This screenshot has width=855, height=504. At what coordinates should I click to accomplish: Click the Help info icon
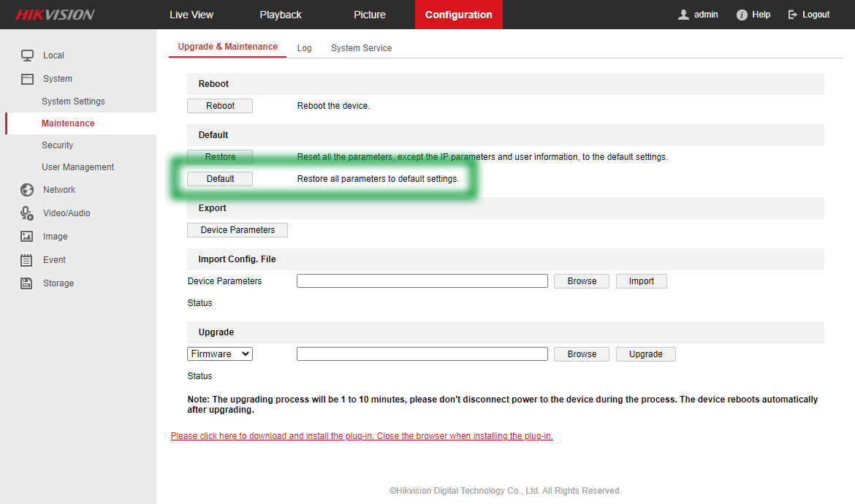tap(742, 15)
